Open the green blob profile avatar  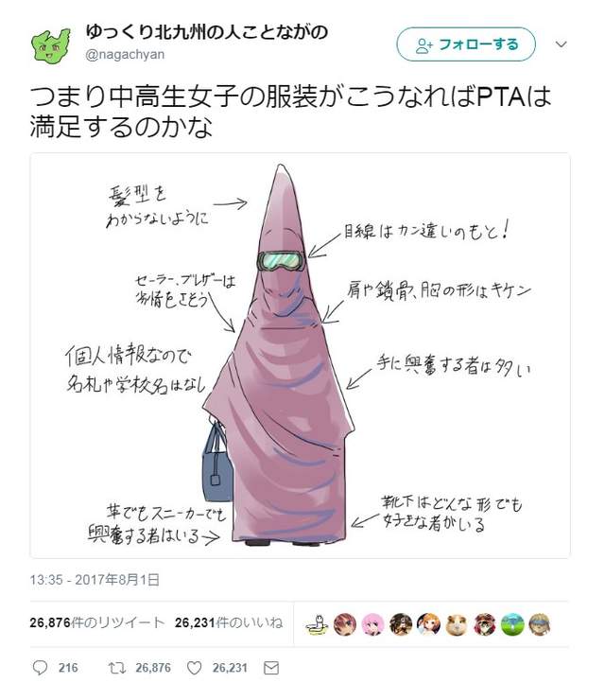pyautogui.click(x=51, y=45)
